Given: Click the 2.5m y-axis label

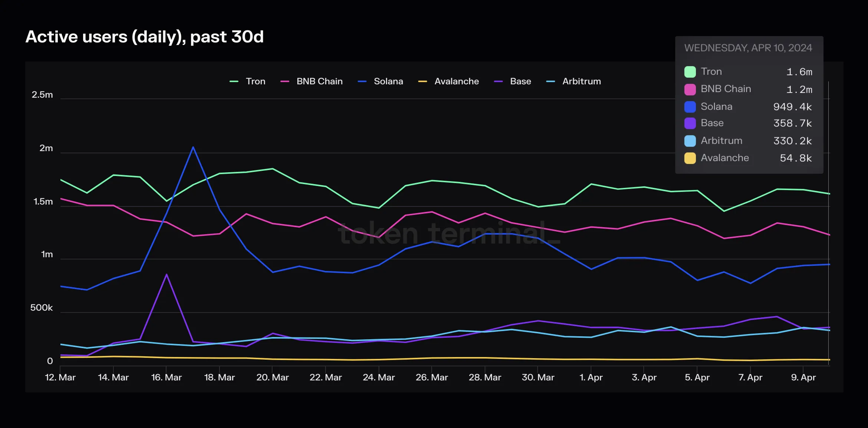Looking at the screenshot, I should click(x=42, y=95).
